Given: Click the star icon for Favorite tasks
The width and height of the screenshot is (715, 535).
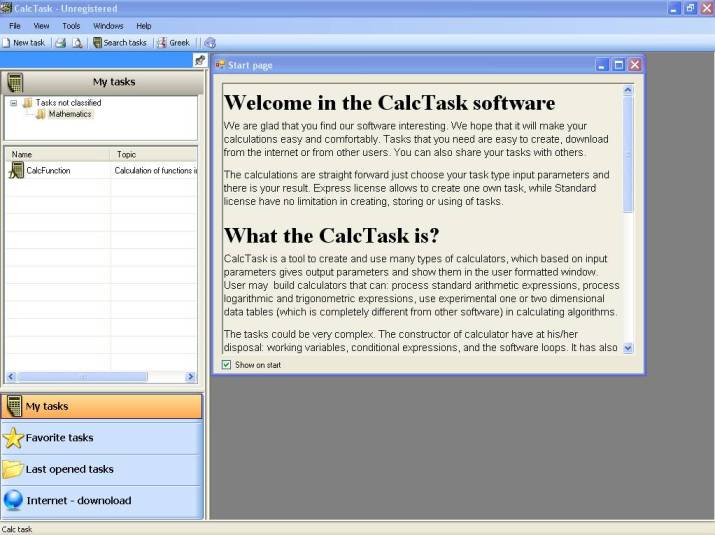Looking at the screenshot, I should [x=13, y=438].
